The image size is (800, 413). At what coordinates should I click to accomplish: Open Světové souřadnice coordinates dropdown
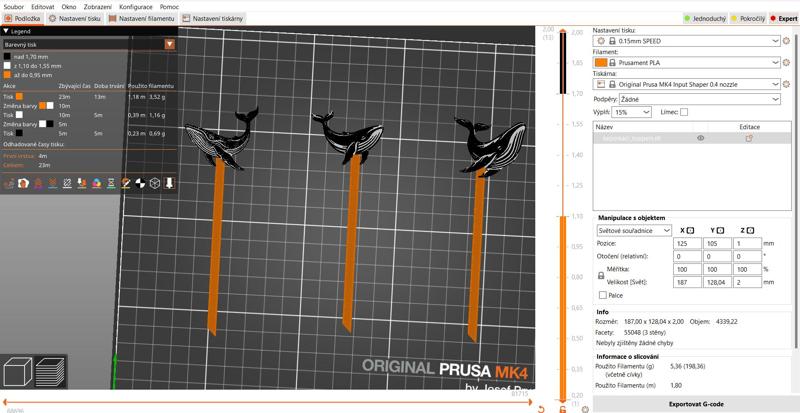[x=634, y=231]
